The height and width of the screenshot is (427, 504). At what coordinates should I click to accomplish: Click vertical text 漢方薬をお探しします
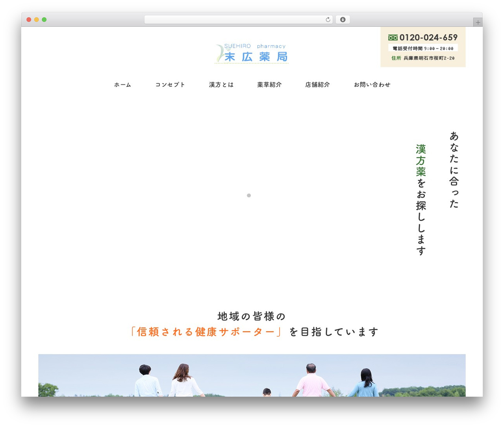pyautogui.click(x=421, y=200)
